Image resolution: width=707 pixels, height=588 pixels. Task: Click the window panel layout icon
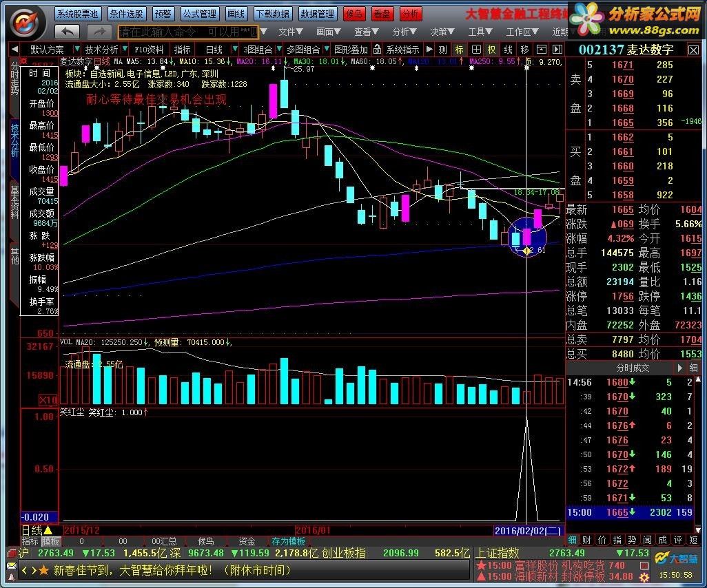tap(542, 50)
